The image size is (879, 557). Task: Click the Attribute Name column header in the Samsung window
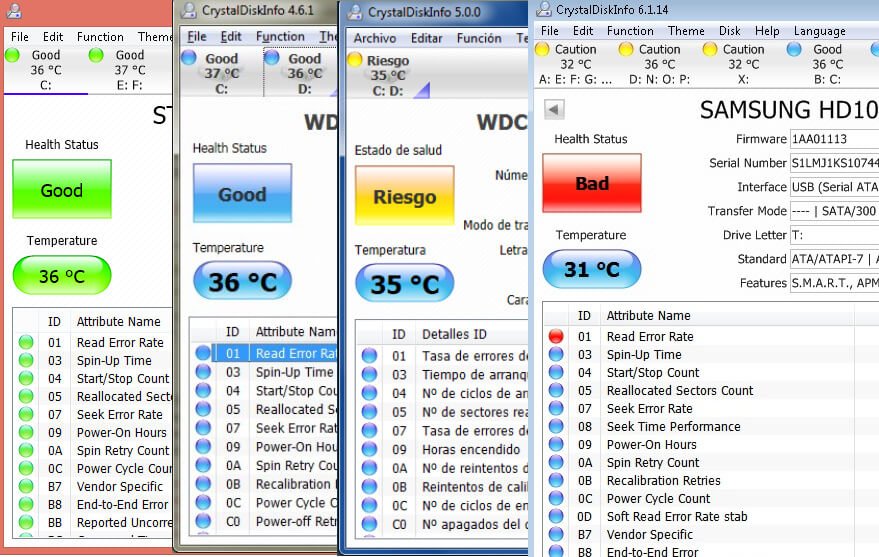[x=727, y=315]
